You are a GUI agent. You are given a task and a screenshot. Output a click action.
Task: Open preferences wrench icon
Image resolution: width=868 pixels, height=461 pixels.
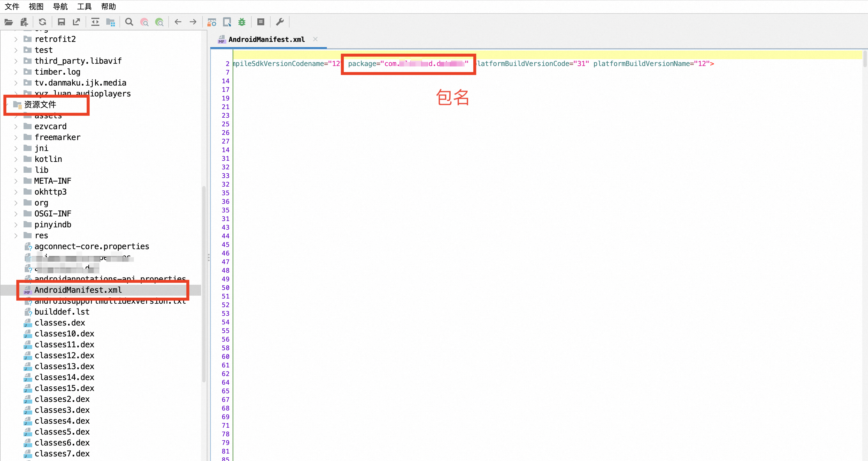tap(280, 22)
